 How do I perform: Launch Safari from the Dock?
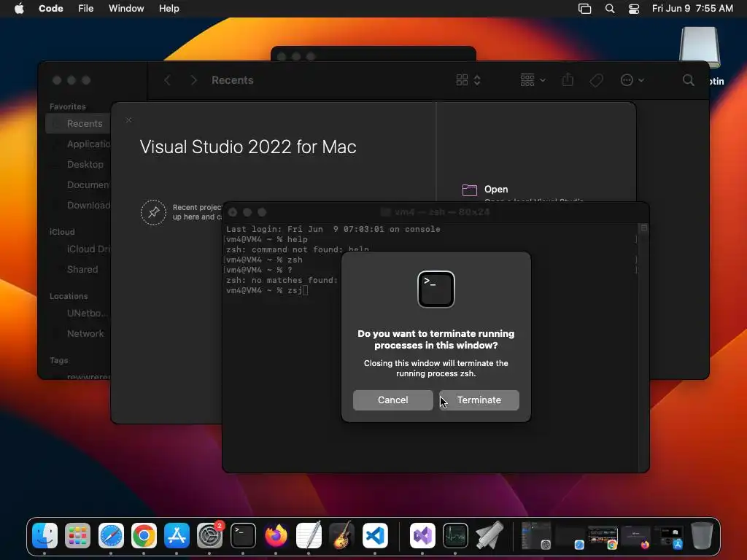[x=111, y=536]
